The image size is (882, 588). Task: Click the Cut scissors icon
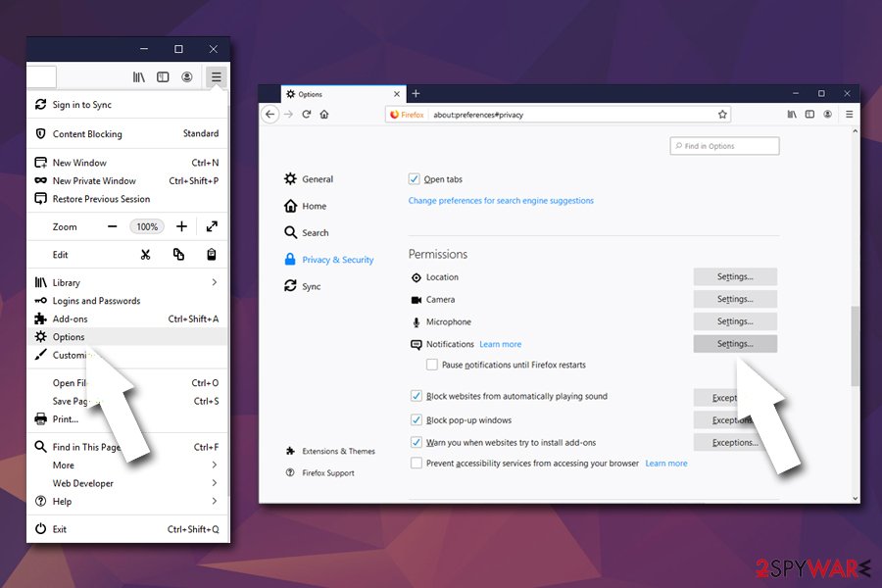tap(146, 255)
